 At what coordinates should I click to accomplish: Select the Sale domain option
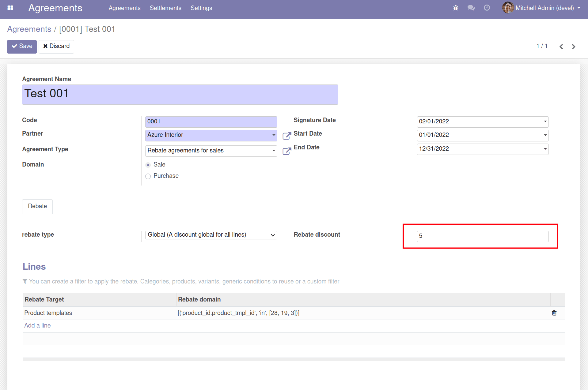pos(148,165)
